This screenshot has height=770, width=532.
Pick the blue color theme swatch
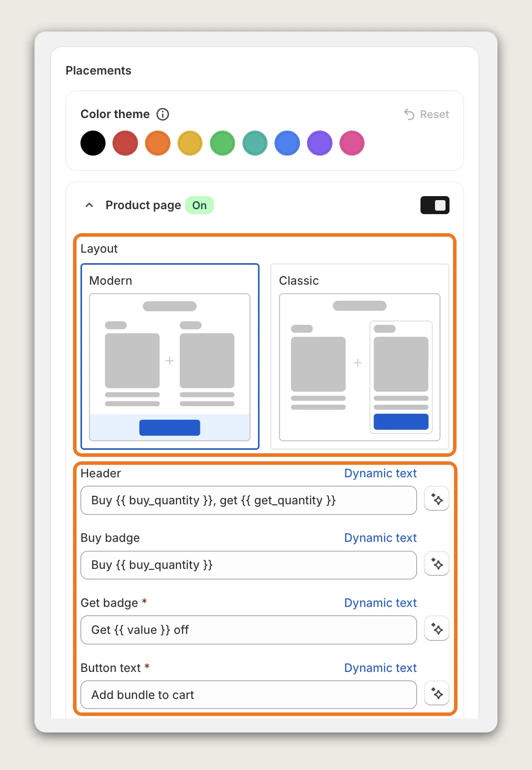(287, 143)
